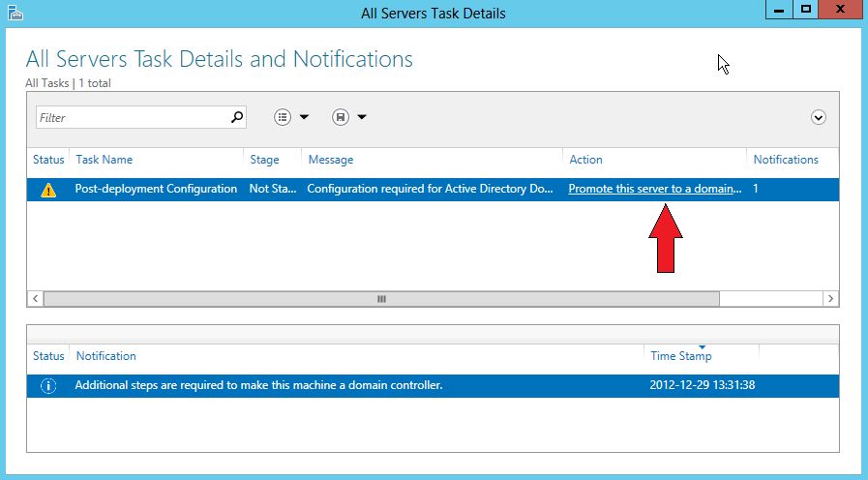This screenshot has width=868, height=480.
Task: Click the yellow warning status icon
Action: [48, 191]
